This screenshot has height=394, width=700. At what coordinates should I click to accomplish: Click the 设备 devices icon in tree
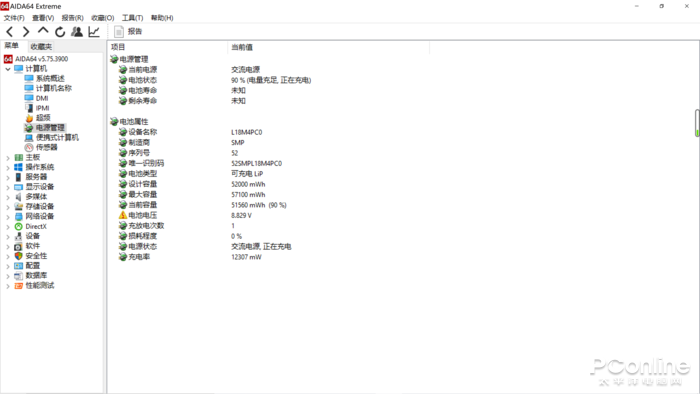point(18,236)
